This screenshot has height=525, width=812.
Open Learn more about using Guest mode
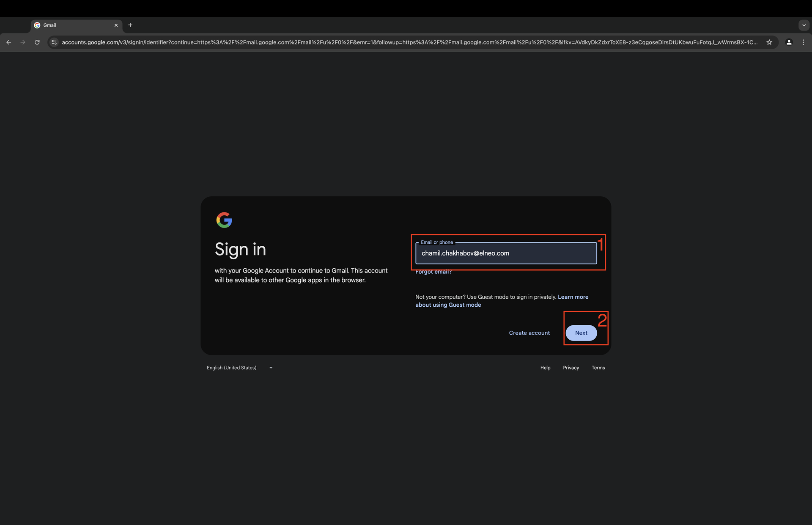(x=573, y=297)
